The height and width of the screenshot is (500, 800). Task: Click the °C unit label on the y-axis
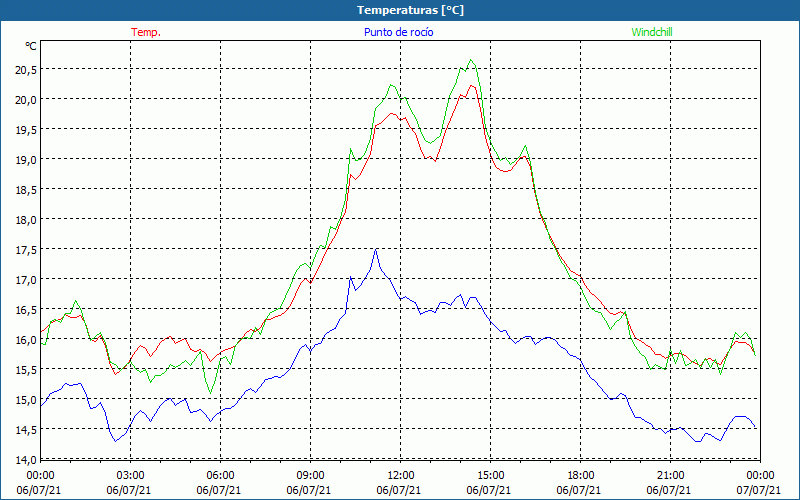pos(31,46)
